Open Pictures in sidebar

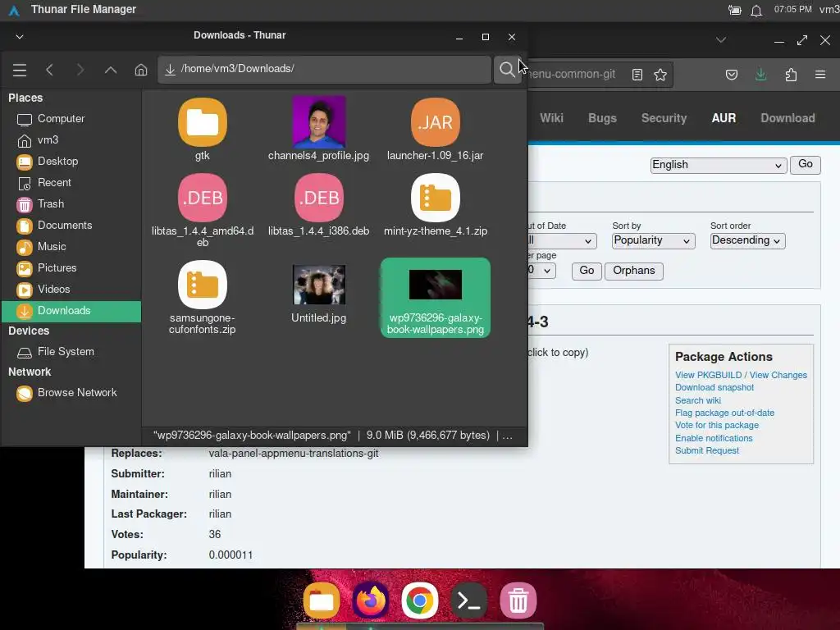(x=71, y=268)
